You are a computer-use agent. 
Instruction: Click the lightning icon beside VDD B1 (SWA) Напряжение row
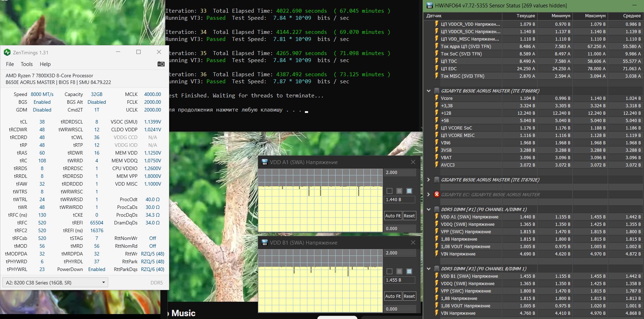click(437, 276)
